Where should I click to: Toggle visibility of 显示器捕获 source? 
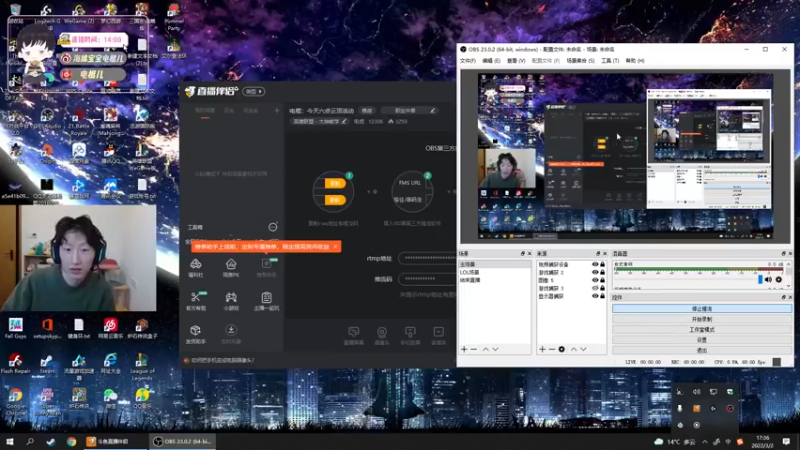(x=595, y=296)
